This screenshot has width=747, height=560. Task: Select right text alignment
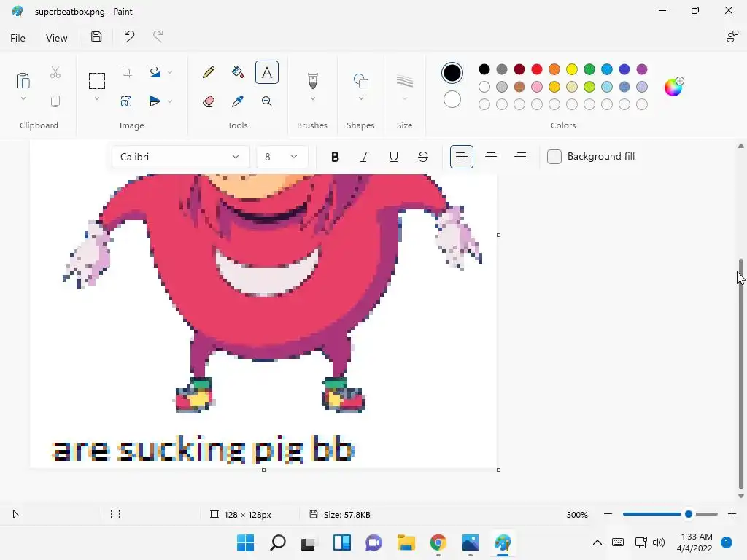click(x=520, y=157)
